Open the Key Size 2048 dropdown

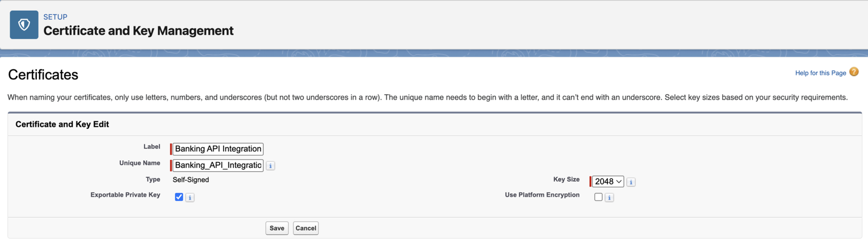point(608,181)
